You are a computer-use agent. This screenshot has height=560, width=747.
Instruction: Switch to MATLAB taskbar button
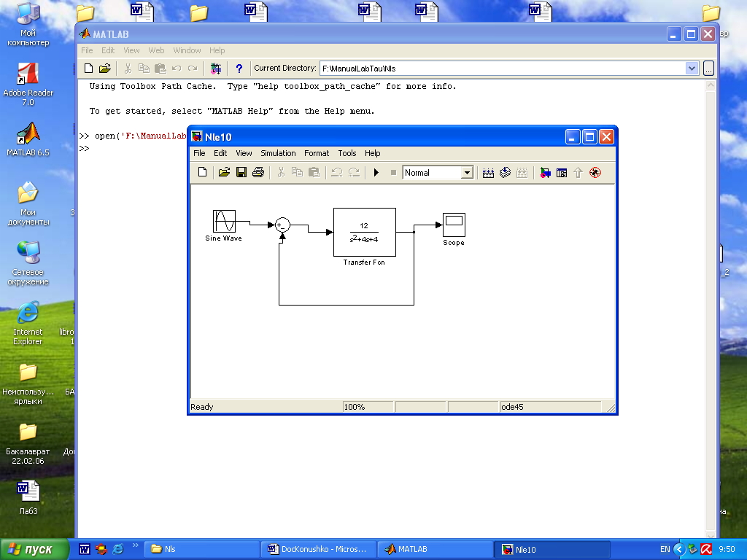(435, 549)
